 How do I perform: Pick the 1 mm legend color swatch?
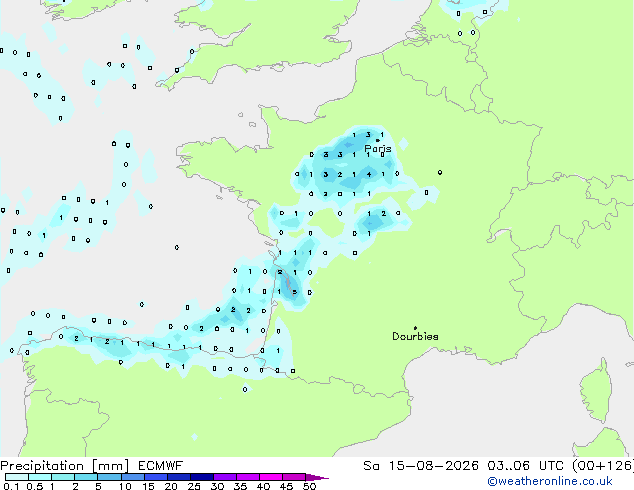[x=63, y=477]
